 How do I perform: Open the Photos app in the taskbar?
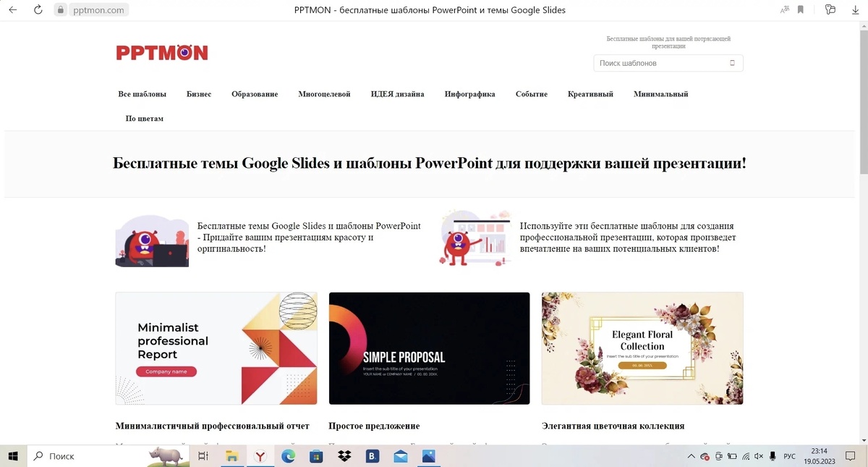point(429,456)
